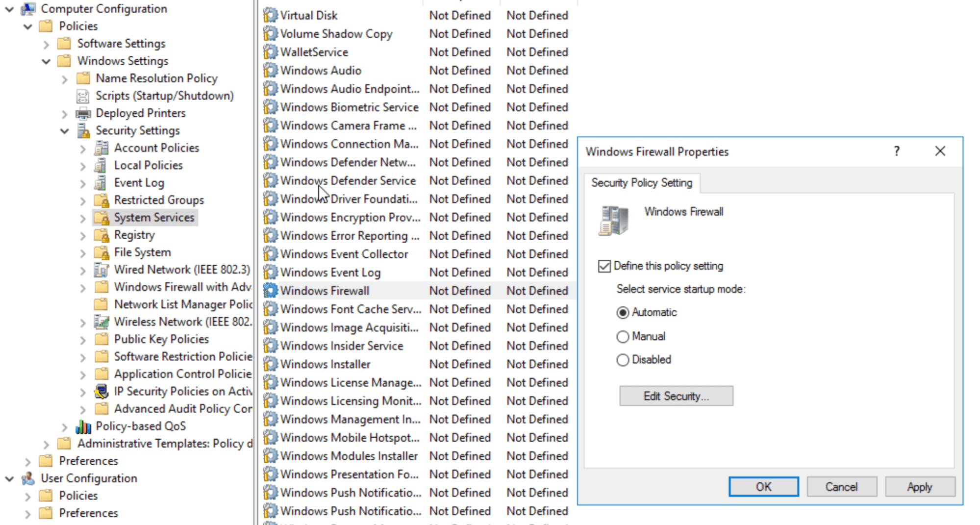Image resolution: width=980 pixels, height=525 pixels.
Task: Click the IP Security Policies icon
Action: [102, 391]
